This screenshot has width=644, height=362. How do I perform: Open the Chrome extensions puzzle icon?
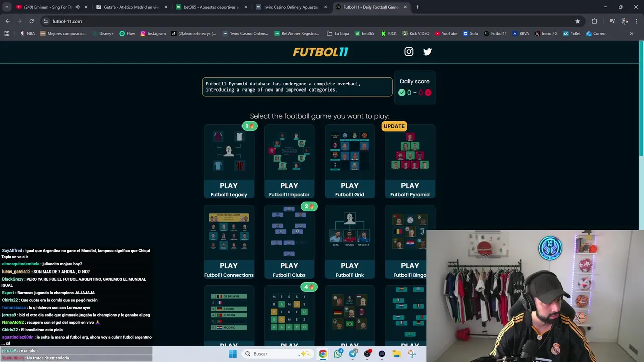pos(595,21)
